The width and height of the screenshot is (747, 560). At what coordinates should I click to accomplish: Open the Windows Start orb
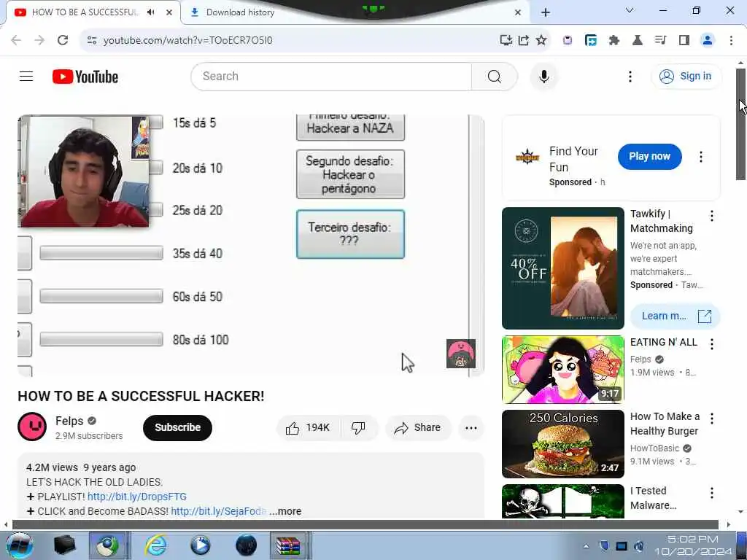[19, 545]
